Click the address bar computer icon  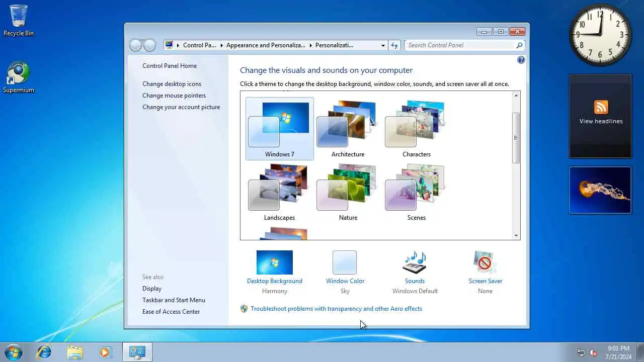(169, 45)
